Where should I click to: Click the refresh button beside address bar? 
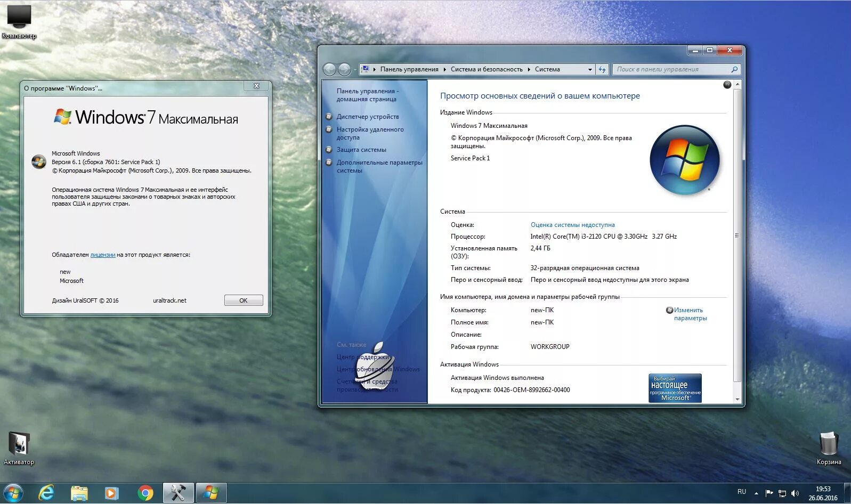[602, 69]
